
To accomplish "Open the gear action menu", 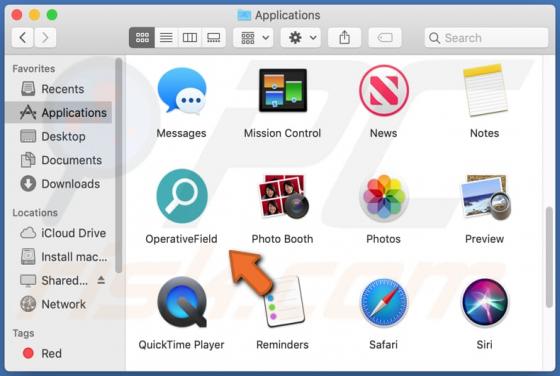I will point(301,37).
